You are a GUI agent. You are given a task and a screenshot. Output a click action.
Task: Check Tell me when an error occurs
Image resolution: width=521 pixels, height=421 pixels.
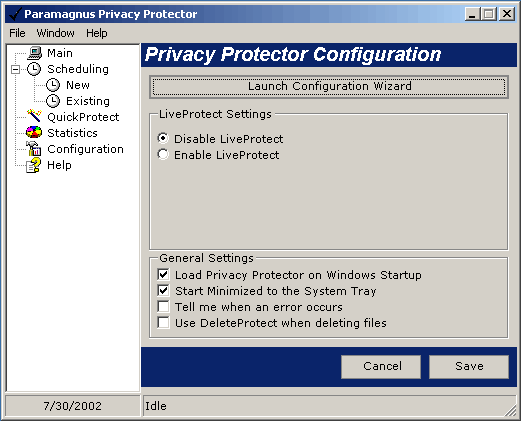coord(163,306)
